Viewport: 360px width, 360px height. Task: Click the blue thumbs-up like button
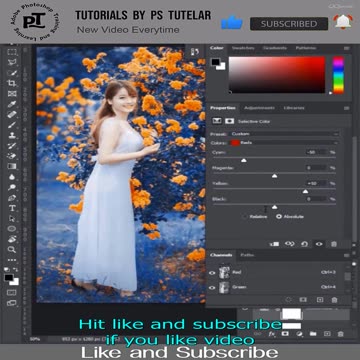[232, 22]
